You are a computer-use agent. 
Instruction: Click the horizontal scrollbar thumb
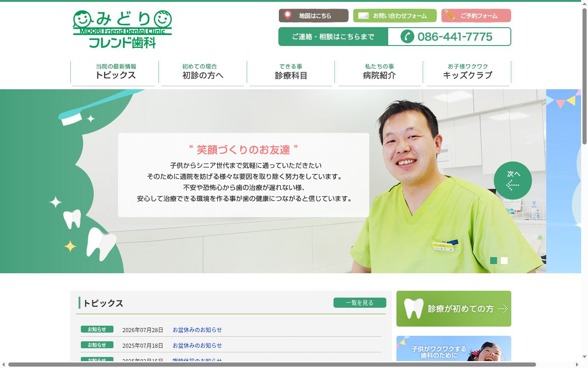[272, 365]
